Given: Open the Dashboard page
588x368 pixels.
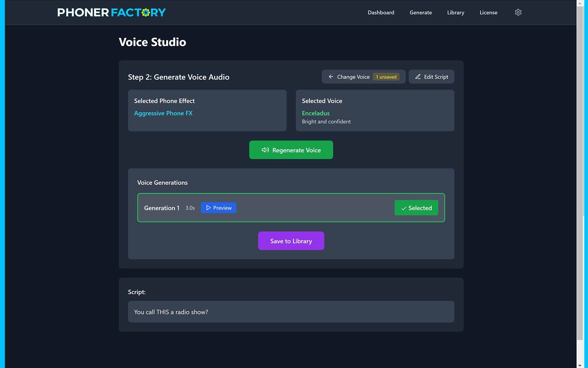Looking at the screenshot, I should [x=381, y=13].
